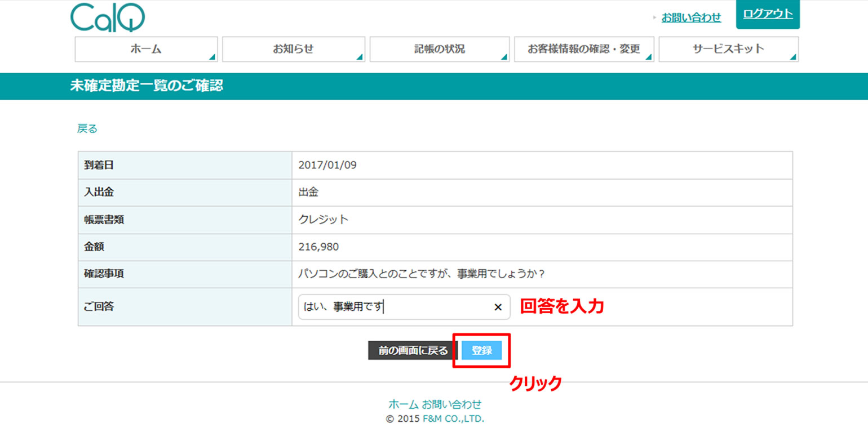Open the お知らせ navigation menu
The width and height of the screenshot is (868, 437).
click(x=294, y=49)
